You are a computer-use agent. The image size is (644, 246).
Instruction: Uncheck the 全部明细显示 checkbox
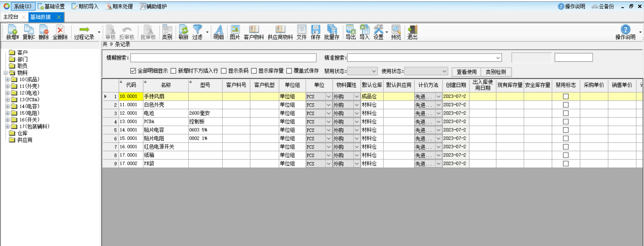pos(133,71)
